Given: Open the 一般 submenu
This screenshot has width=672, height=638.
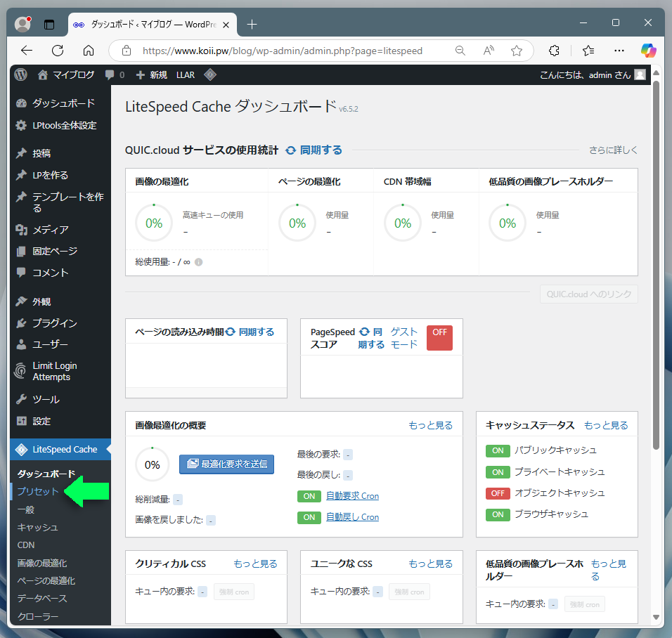Looking at the screenshot, I should click(26, 510).
